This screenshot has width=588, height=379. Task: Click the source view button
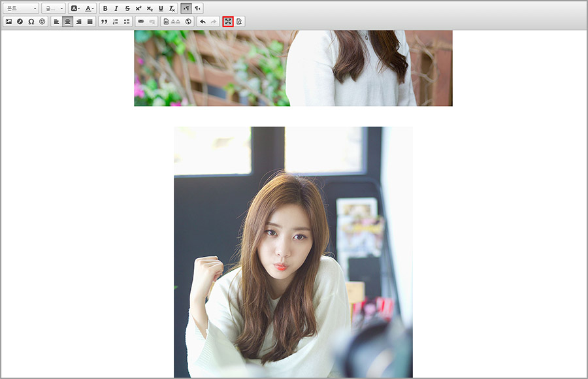pyautogui.click(x=172, y=22)
